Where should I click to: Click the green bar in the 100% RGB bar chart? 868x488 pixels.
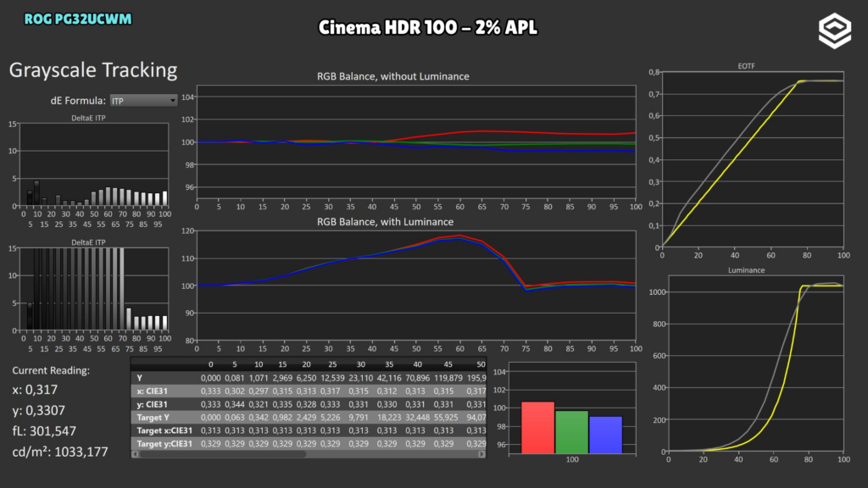click(x=571, y=432)
